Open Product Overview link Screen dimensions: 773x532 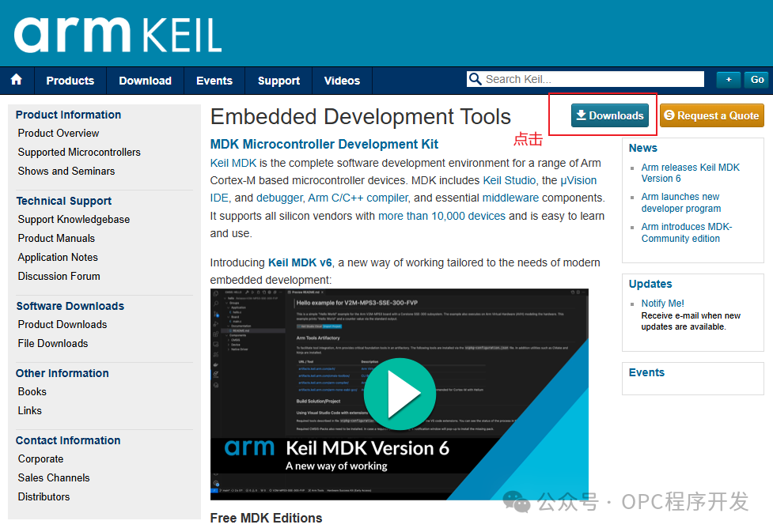(x=59, y=133)
